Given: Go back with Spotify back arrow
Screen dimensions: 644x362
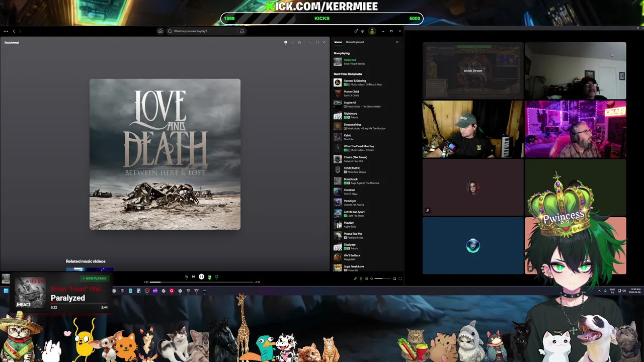Looking at the screenshot, I should click(x=14, y=31).
